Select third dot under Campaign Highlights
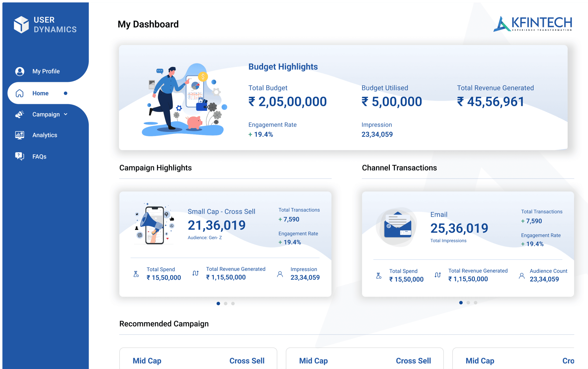The width and height of the screenshot is (588, 369). pyautogui.click(x=233, y=303)
